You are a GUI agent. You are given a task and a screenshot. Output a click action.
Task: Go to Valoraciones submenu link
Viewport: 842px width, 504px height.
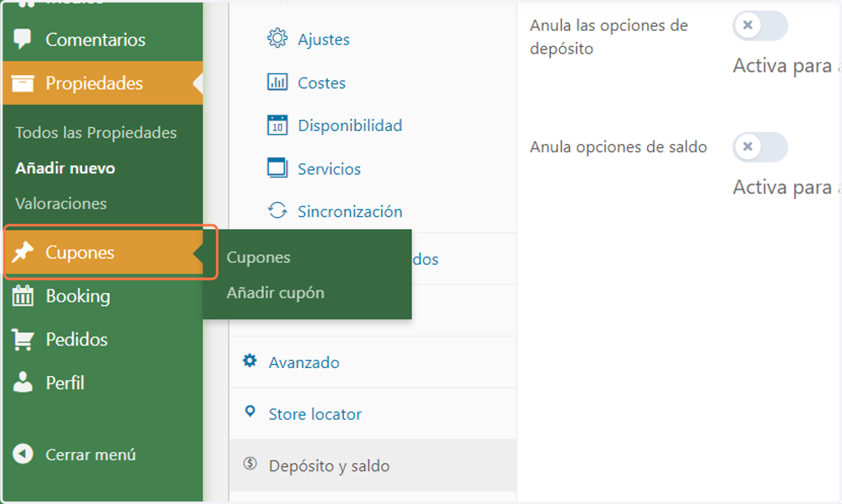click(x=61, y=204)
